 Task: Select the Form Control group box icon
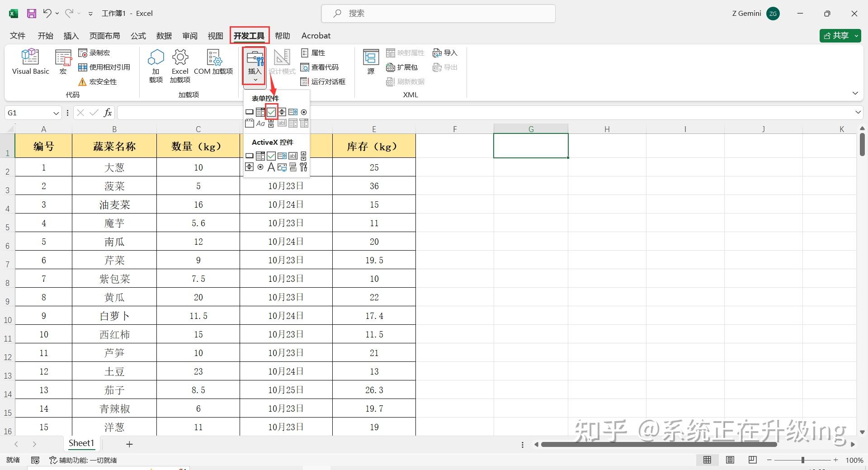pos(250,123)
